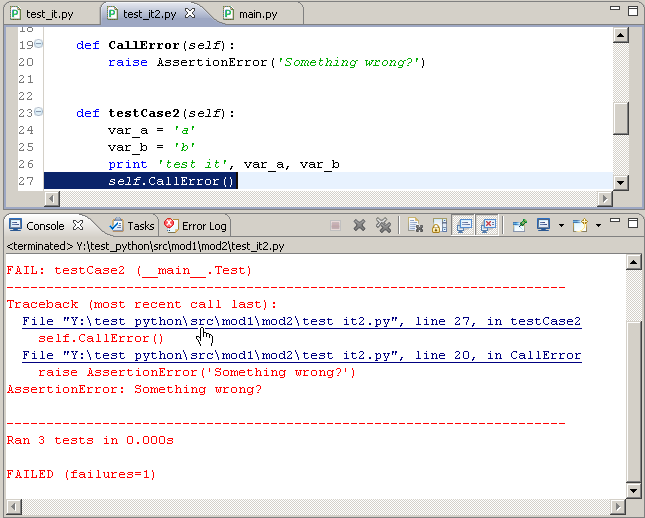Click the print 'test it' line

pyautogui.click(x=224, y=165)
